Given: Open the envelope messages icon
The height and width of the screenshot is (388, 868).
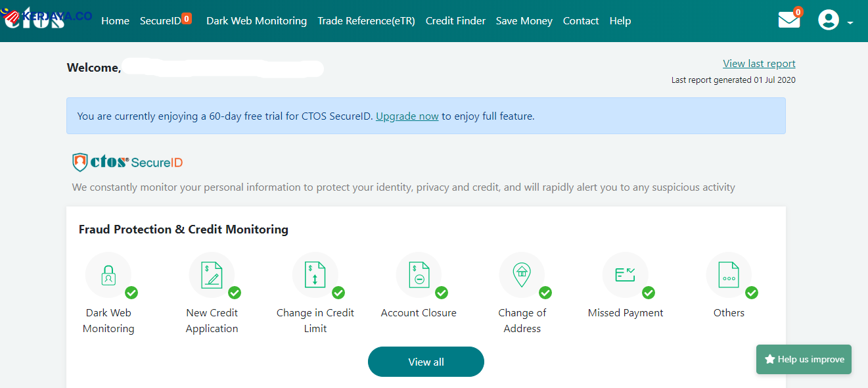Looking at the screenshot, I should point(788,20).
